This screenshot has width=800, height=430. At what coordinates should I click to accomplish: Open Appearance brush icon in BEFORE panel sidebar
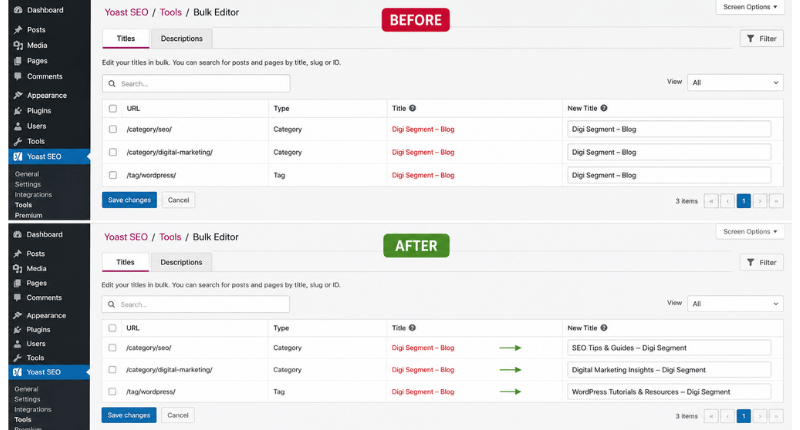point(18,95)
